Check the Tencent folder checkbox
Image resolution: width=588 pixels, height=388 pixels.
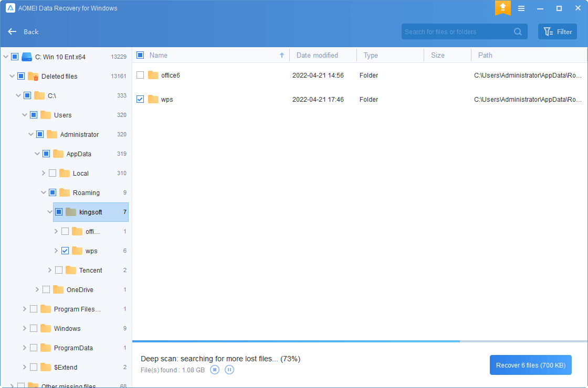[x=59, y=270]
